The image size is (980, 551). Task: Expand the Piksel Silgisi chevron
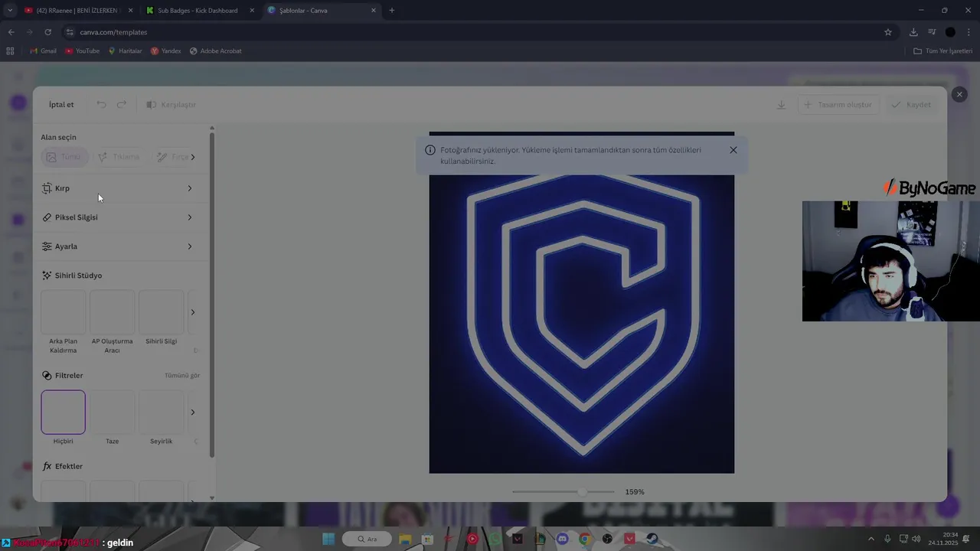pyautogui.click(x=190, y=217)
